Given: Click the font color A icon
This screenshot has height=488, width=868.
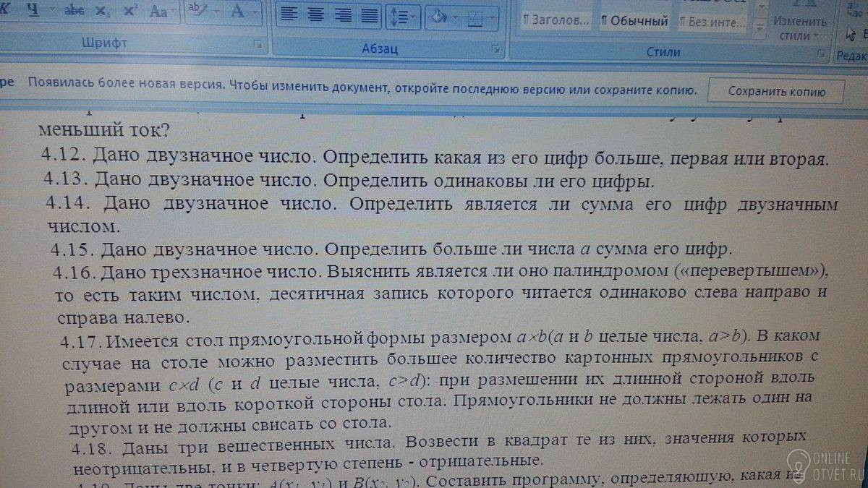Looking at the screenshot, I should tap(237, 12).
